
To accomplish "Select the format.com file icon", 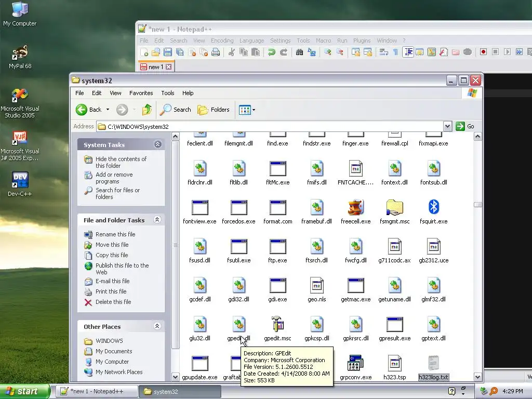I will [x=277, y=207].
